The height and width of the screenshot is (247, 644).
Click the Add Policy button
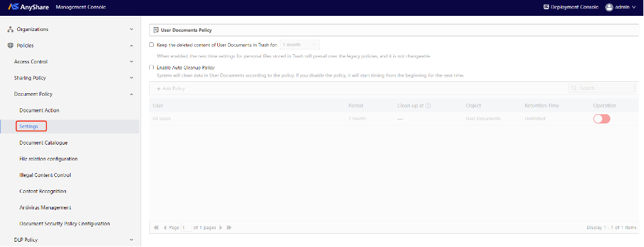click(x=171, y=88)
